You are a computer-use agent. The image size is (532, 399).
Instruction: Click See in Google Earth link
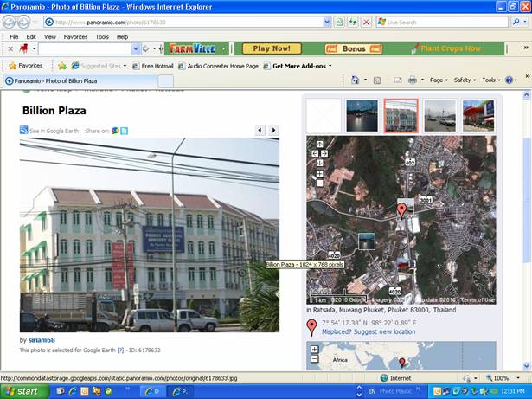(54, 131)
